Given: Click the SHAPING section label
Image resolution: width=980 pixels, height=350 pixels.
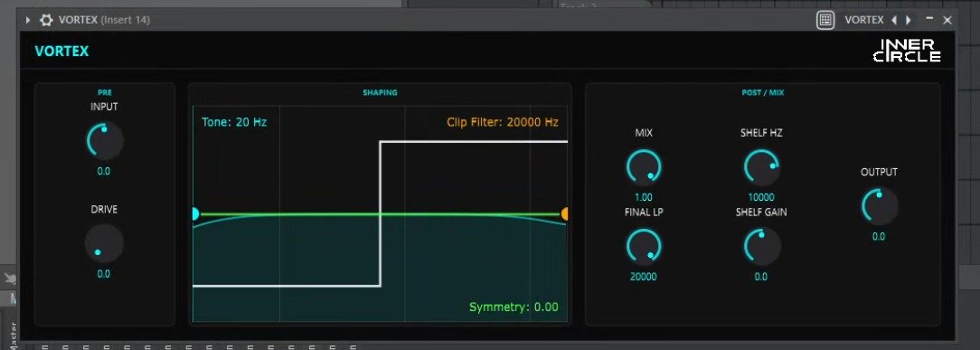Looking at the screenshot, I should pos(380,92).
